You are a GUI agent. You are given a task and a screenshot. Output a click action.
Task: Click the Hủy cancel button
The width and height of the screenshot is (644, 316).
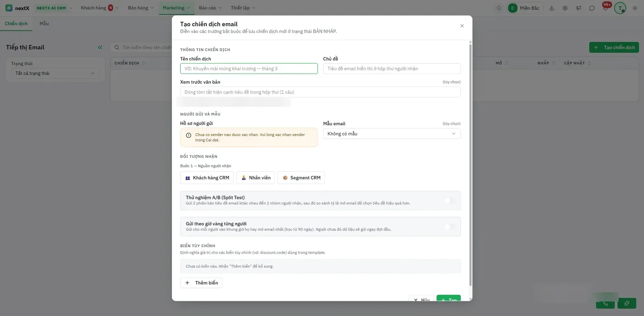click(x=421, y=299)
